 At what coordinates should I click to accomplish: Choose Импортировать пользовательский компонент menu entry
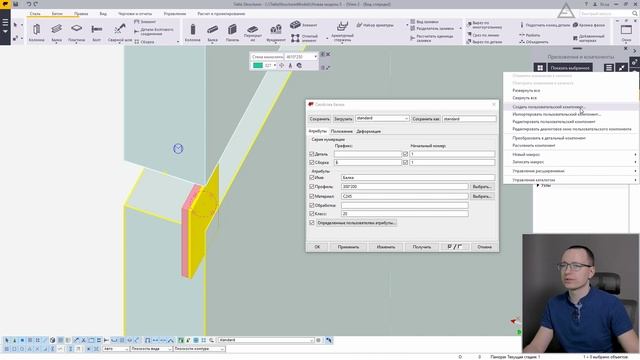click(x=571, y=114)
